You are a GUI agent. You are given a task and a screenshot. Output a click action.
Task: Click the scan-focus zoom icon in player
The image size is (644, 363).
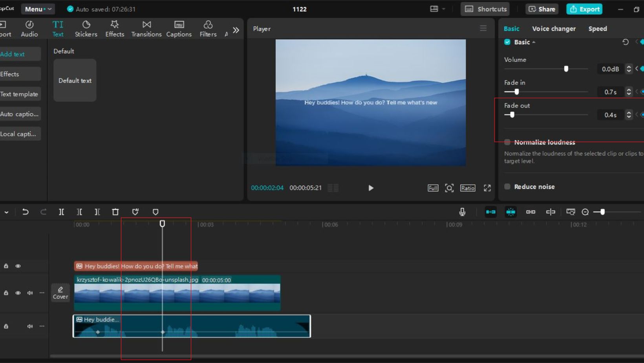point(449,188)
